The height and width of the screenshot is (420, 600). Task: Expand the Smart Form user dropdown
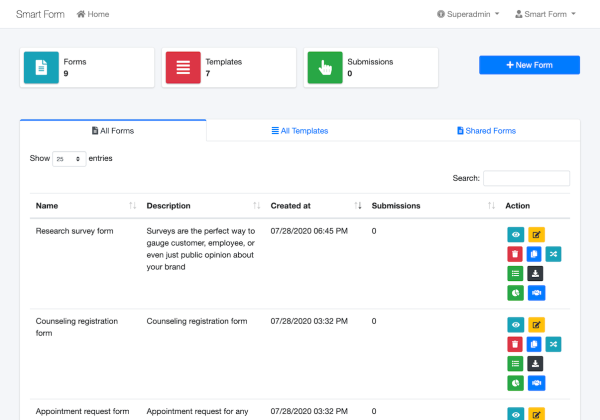pos(545,14)
